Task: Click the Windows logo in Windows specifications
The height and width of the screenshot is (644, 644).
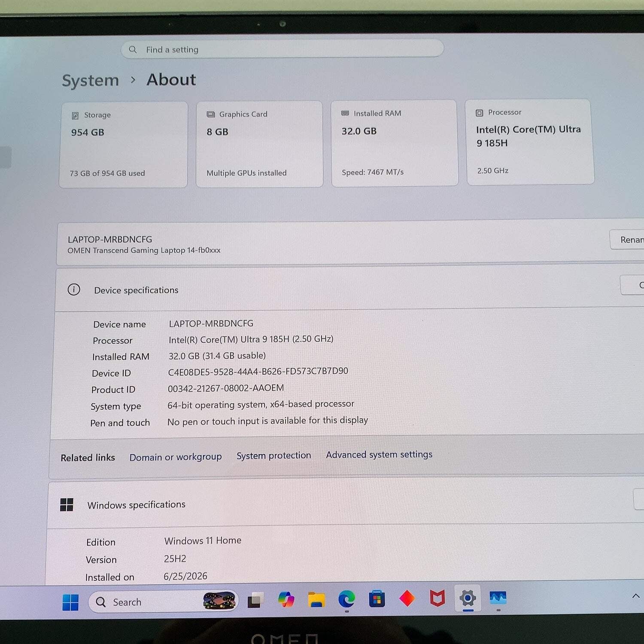Action: 67,505
